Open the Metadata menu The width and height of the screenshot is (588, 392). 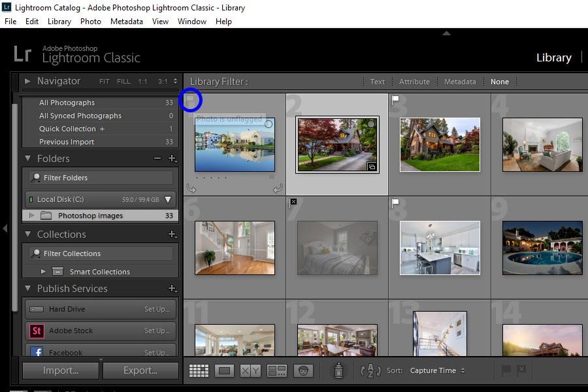tap(126, 21)
